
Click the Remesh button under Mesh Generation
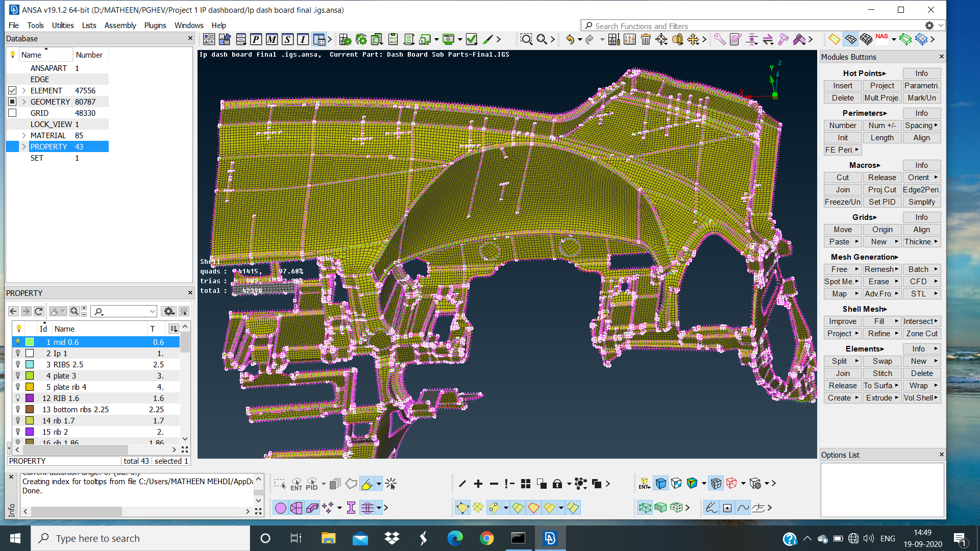point(880,269)
